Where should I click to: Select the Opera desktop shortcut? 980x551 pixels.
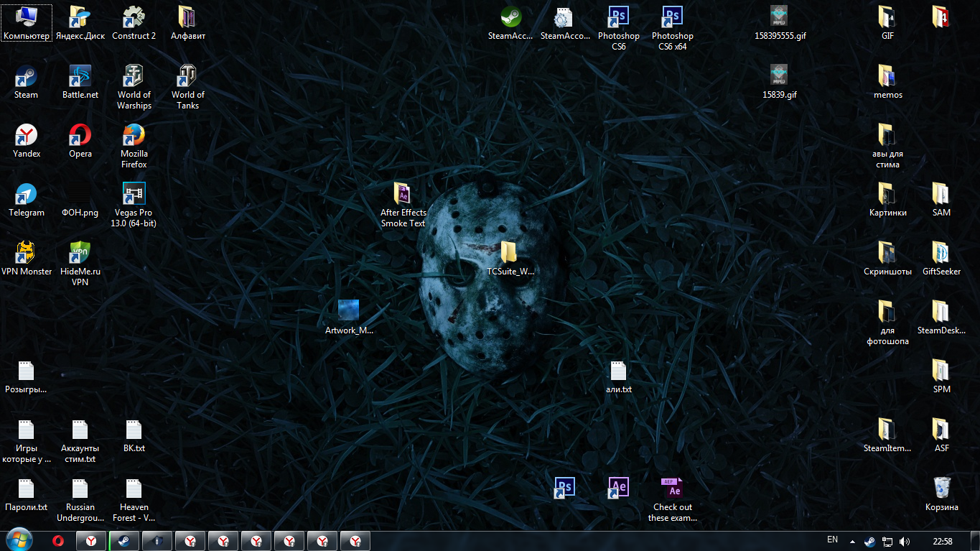(80, 141)
